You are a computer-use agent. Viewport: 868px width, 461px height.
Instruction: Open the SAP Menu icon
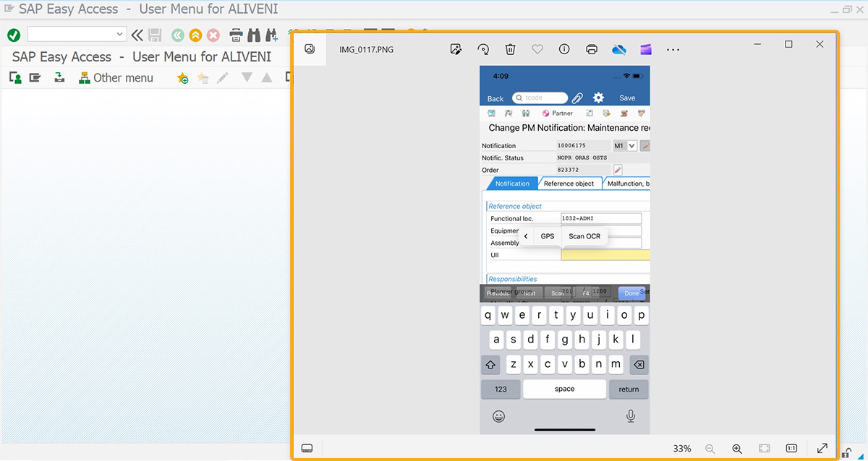point(35,77)
